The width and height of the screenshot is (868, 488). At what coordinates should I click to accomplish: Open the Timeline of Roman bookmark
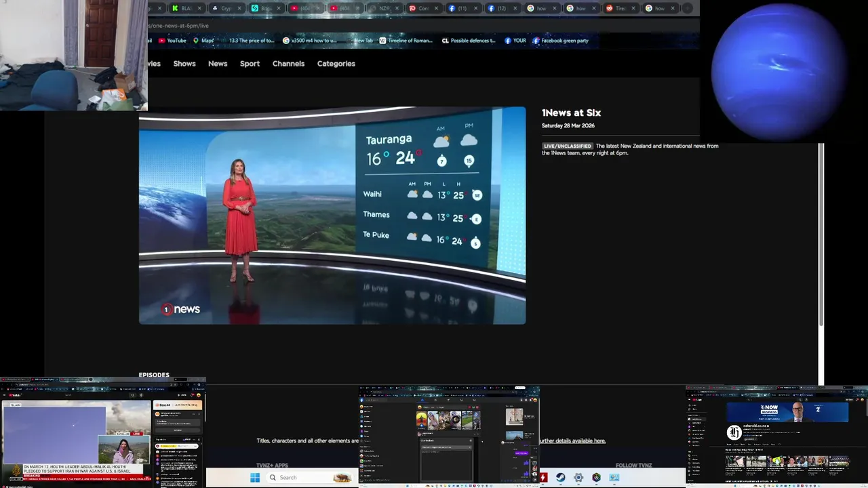[x=406, y=41]
